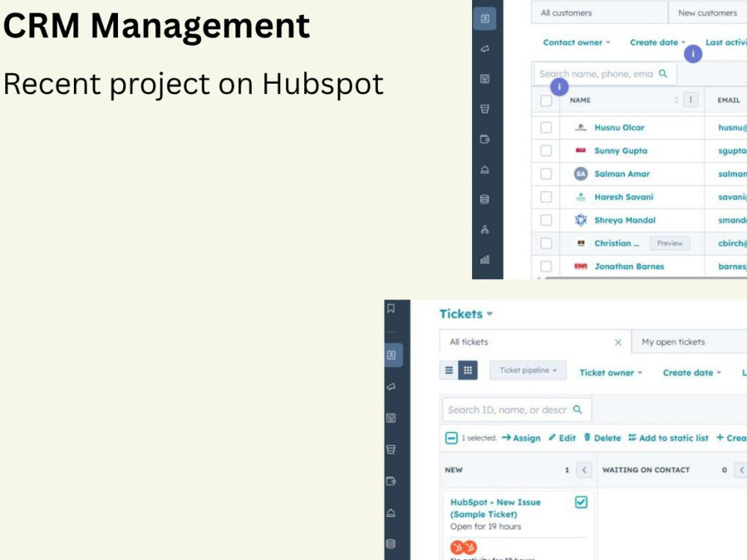Click database icon in Tickets window sidebar
Screen dimensions: 747x560
391,544
